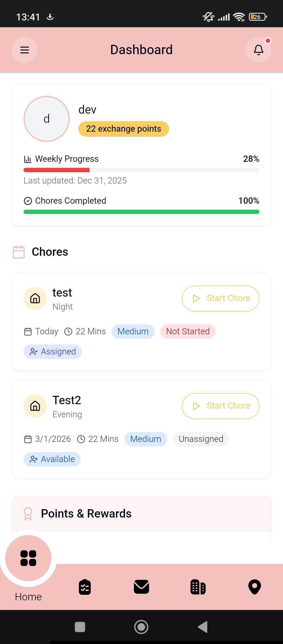This screenshot has height=644, width=283.
Task: Start the Test2 chore
Action: point(221,406)
